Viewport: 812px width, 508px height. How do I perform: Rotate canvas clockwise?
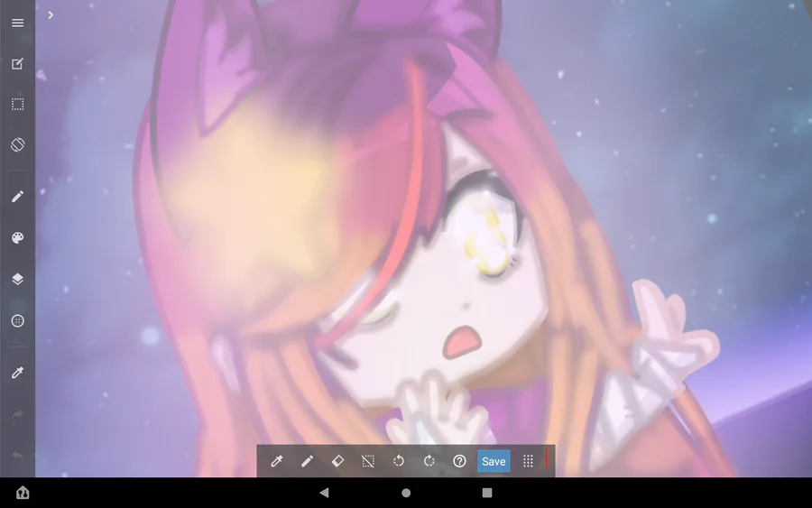[x=429, y=461]
